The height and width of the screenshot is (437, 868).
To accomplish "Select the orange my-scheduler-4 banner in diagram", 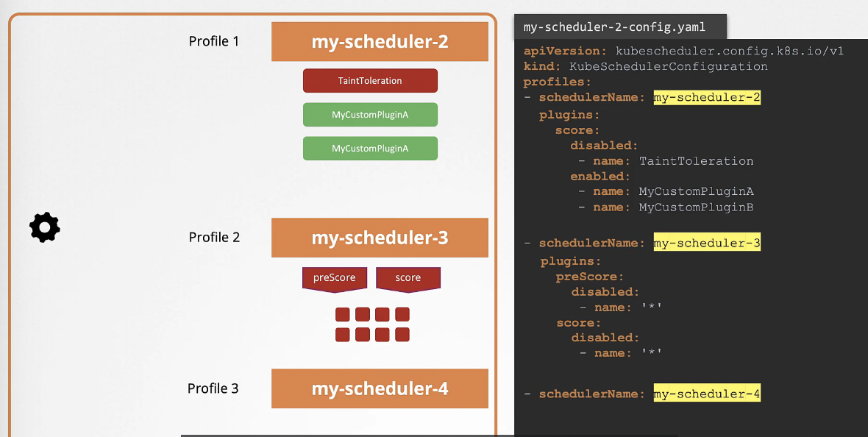I will pos(380,388).
